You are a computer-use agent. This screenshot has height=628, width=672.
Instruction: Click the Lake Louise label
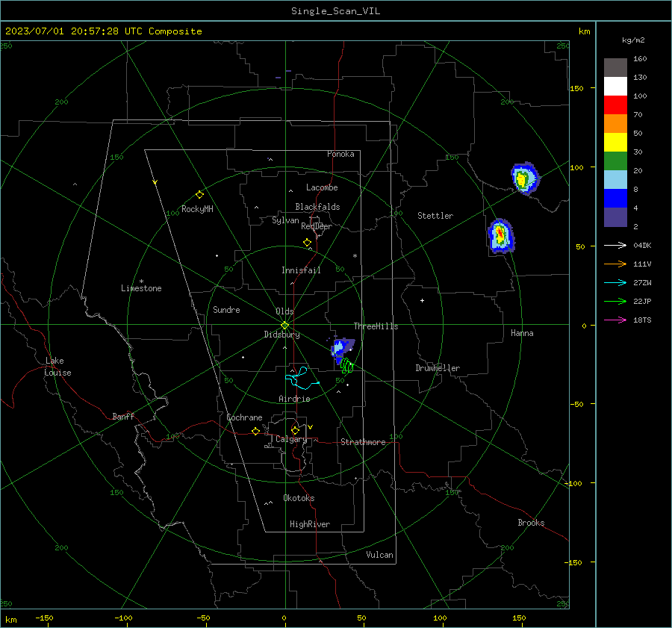click(x=57, y=367)
